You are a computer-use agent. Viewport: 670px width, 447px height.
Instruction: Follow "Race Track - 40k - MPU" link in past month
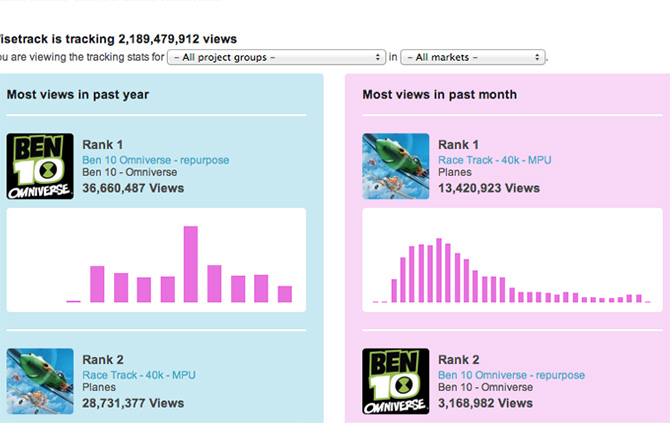495,160
